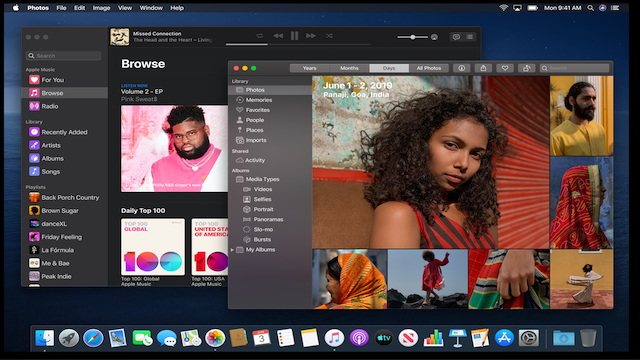Open shared Activity in Photos sidebar
This screenshot has width=640, height=360.
270,160
